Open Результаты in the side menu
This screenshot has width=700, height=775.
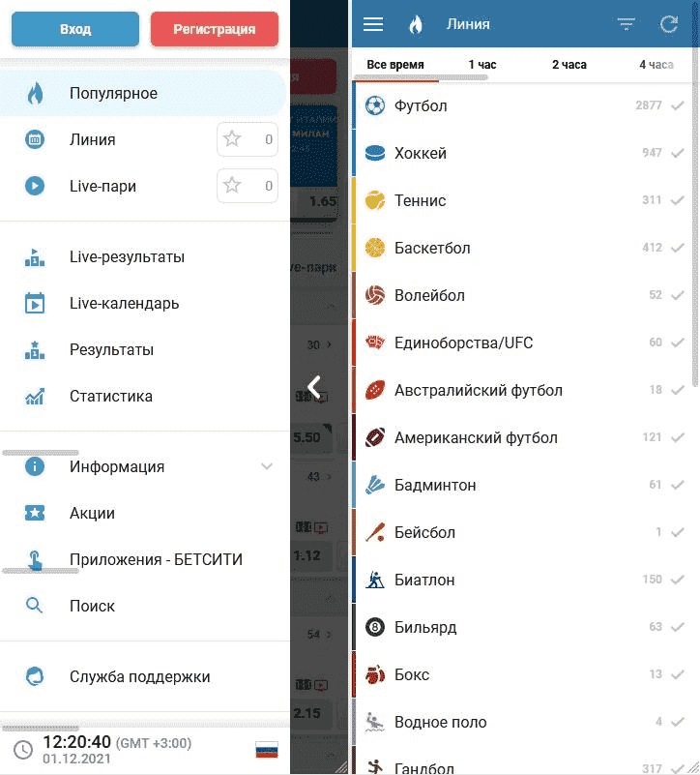[x=111, y=350]
